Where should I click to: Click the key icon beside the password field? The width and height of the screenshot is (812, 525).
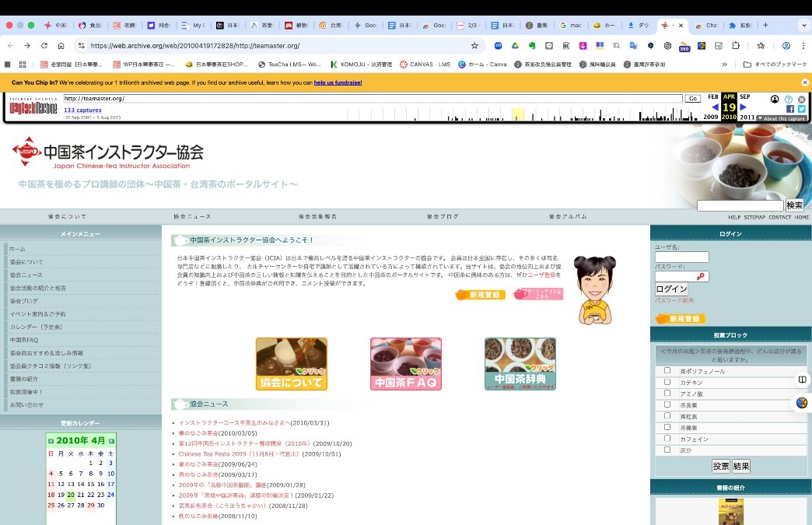702,276
